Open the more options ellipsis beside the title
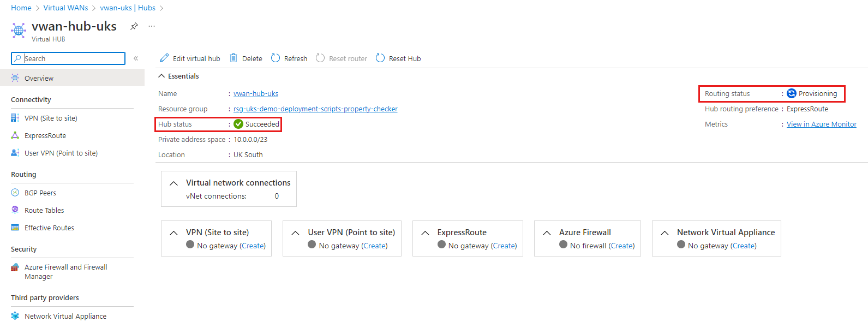The width and height of the screenshot is (868, 328). 152,26
